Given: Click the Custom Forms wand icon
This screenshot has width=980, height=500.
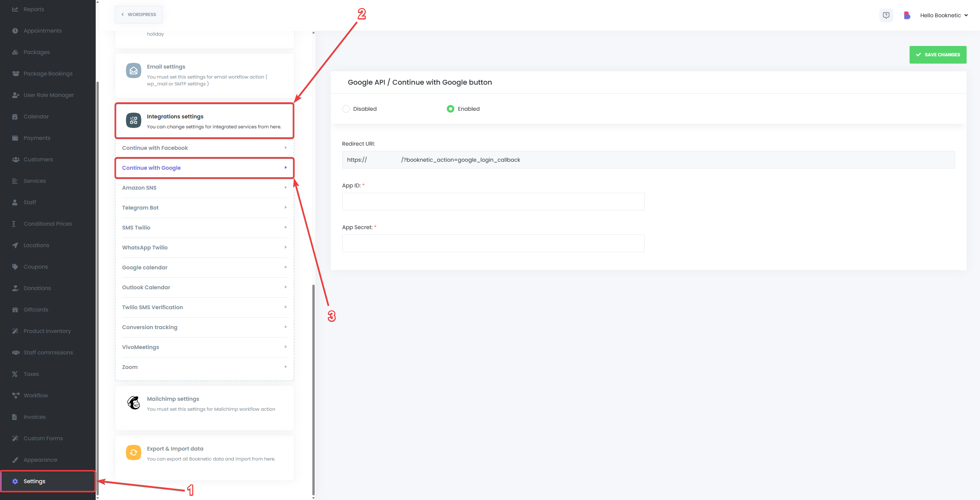Looking at the screenshot, I should [15, 438].
